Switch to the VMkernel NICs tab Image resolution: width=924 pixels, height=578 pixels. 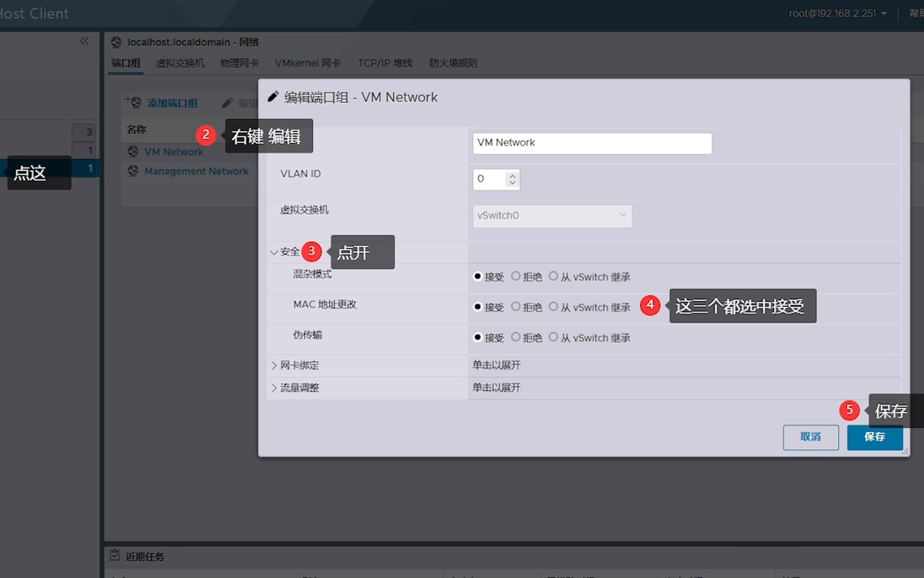click(x=307, y=63)
